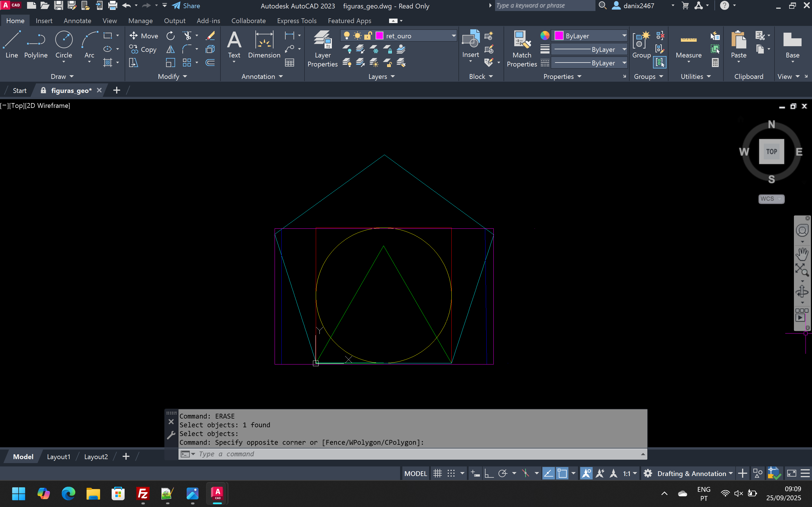The height and width of the screenshot is (507, 812).
Task: Toggle Ortho mode in status bar
Action: tap(489, 473)
